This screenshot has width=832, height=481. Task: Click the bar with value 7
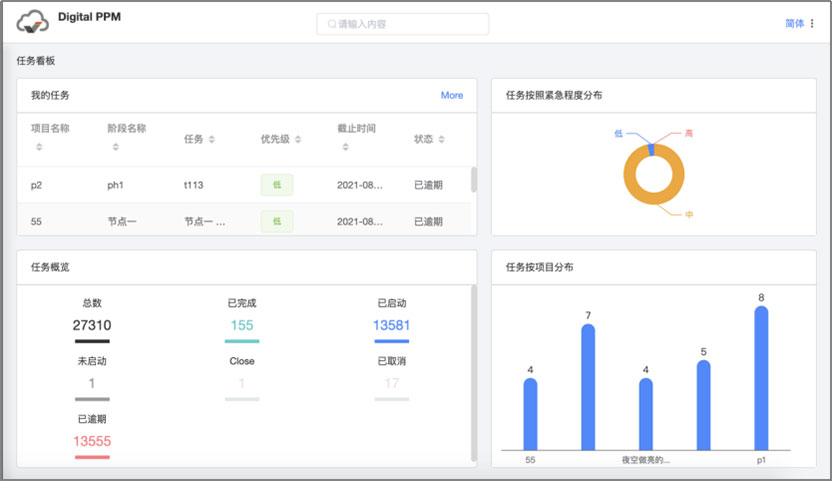[588, 387]
